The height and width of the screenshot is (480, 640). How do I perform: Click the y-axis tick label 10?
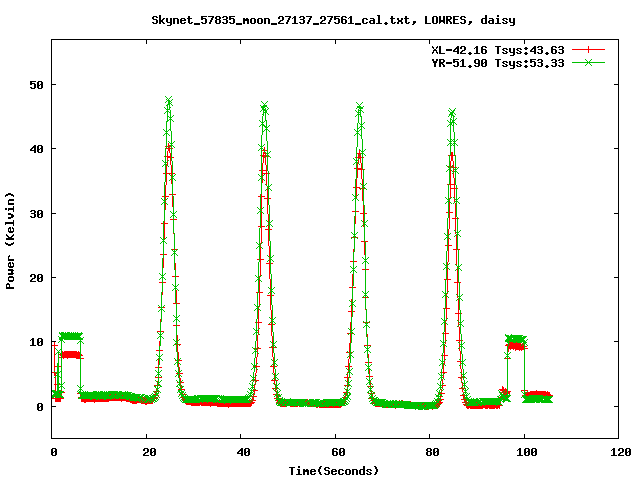tap(36, 342)
